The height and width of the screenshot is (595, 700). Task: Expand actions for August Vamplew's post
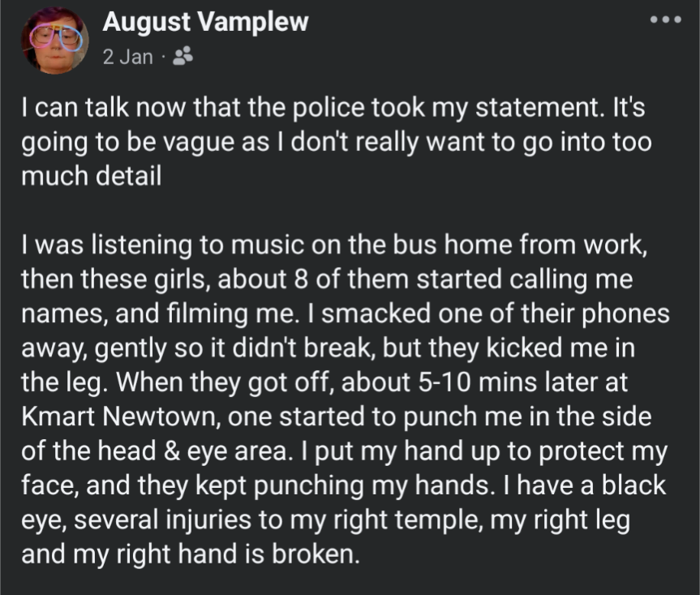click(668, 18)
